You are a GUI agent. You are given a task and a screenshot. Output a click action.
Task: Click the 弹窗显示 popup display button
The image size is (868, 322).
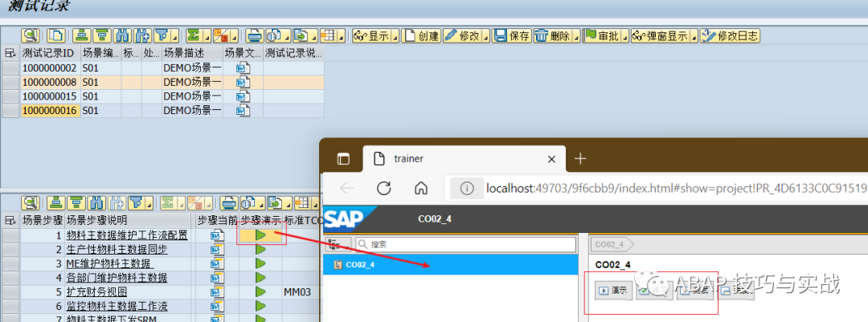[x=661, y=36]
